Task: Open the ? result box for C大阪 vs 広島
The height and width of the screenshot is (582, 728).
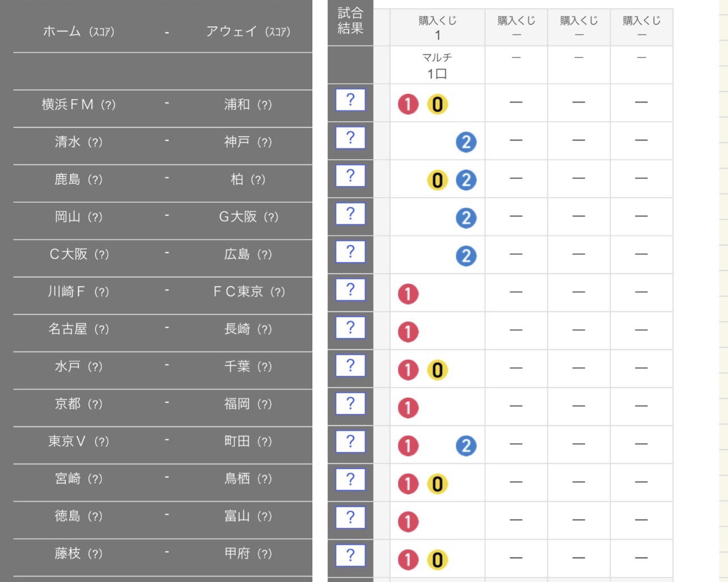Action: pos(350,252)
